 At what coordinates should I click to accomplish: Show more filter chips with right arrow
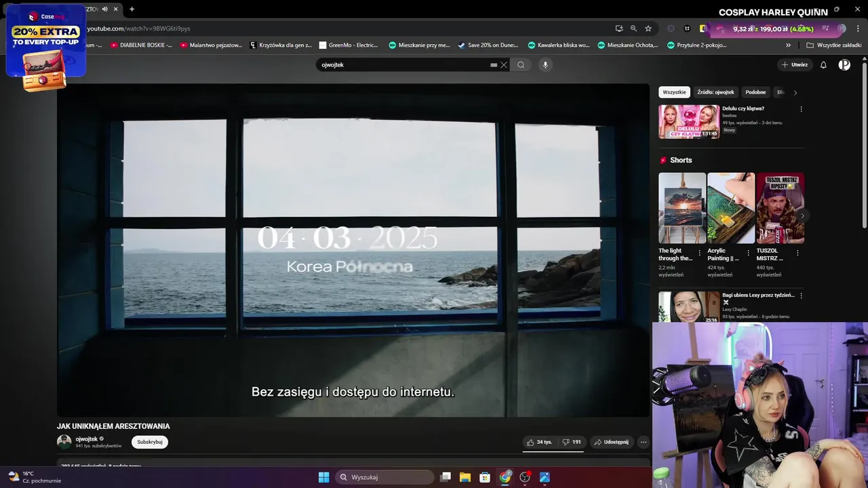(x=795, y=92)
